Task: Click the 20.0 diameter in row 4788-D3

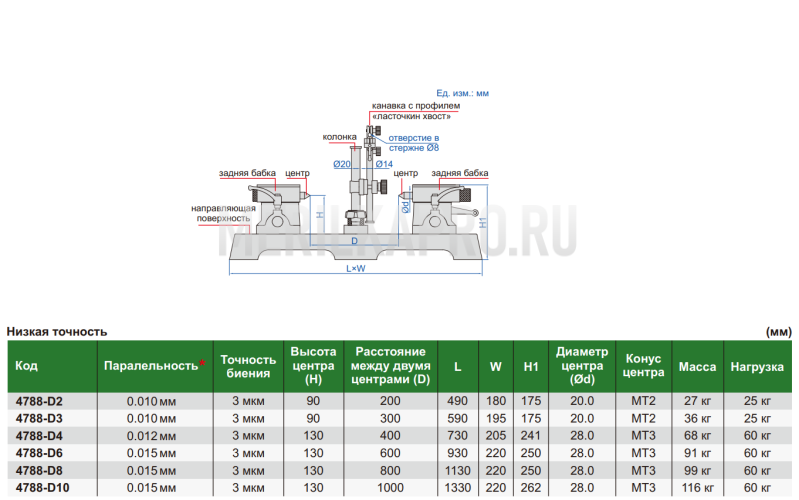Action: point(582,418)
